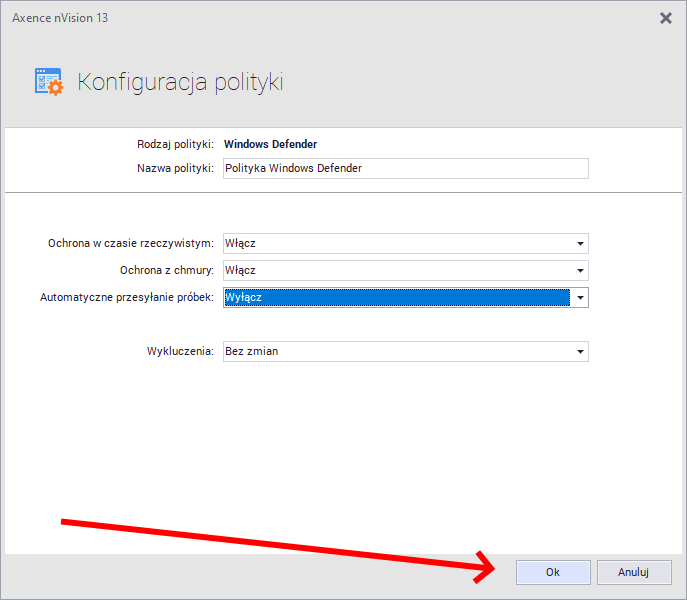Image resolution: width=687 pixels, height=600 pixels.
Task: Expand the Ochrona w czasie rzeczywistym dropdown arrow
Action: click(579, 243)
